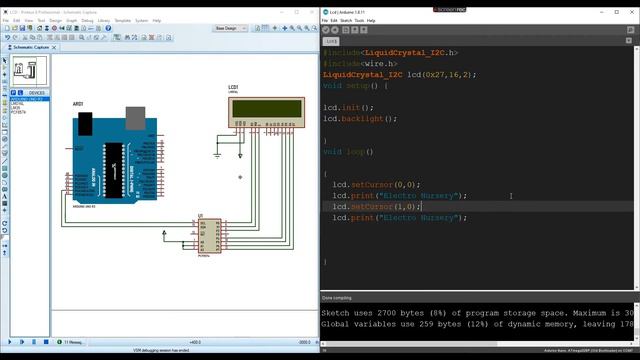Click Zoom Out magnifier in Proteus toolbar

[300, 28]
